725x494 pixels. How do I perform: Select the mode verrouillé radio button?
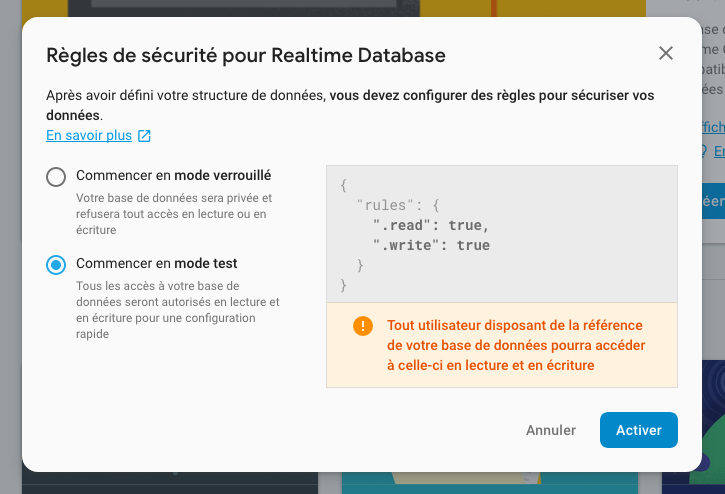[57, 177]
